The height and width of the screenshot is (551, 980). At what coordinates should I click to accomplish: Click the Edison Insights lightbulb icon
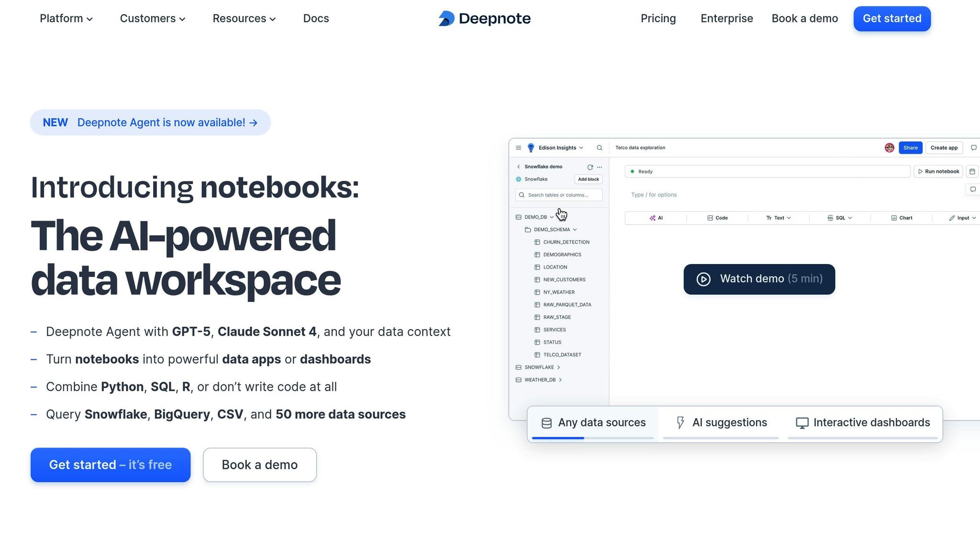point(531,148)
